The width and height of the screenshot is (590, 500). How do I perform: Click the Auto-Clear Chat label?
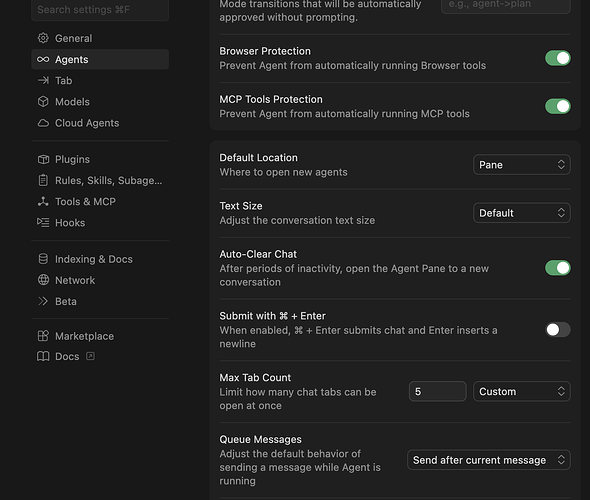tap(258, 254)
